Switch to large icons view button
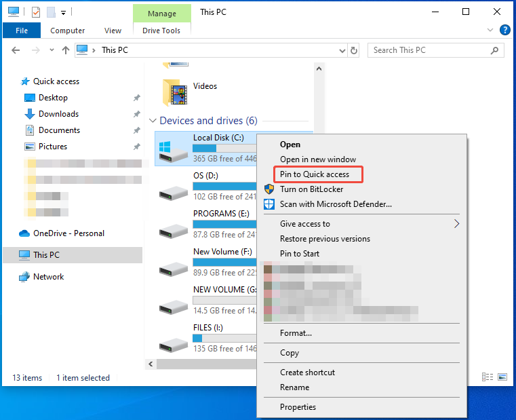Viewport: 516px width, 420px height. tap(502, 377)
